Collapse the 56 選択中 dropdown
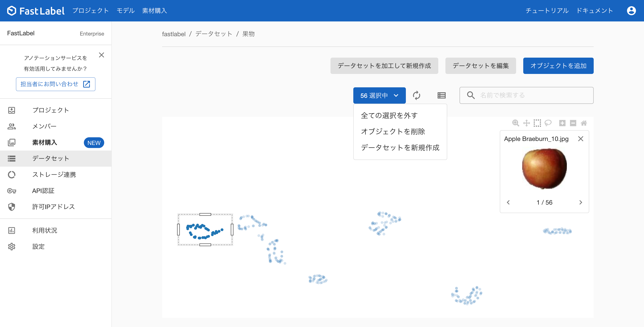The height and width of the screenshot is (327, 644). 379,95
